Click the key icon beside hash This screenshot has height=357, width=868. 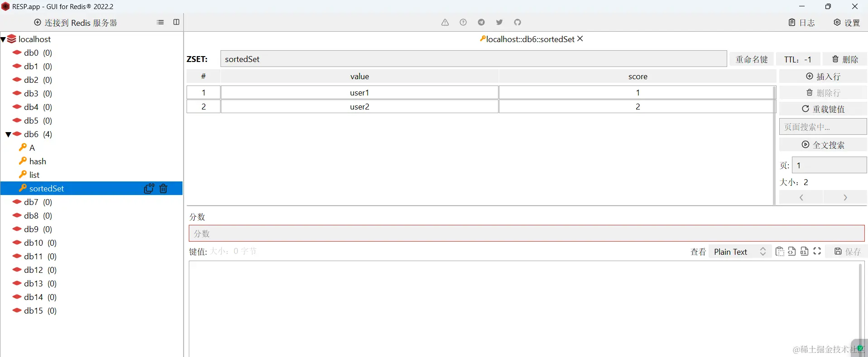(23, 161)
